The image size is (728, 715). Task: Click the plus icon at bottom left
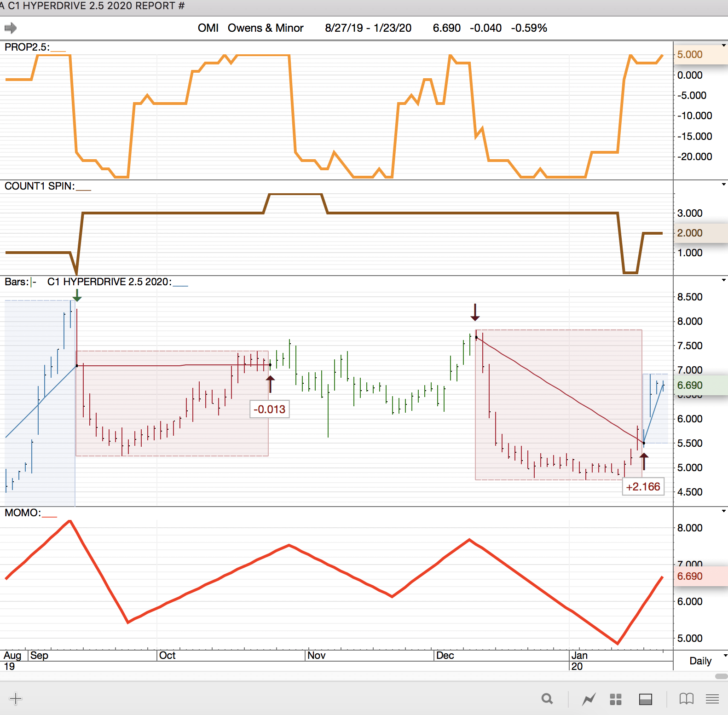point(16,698)
